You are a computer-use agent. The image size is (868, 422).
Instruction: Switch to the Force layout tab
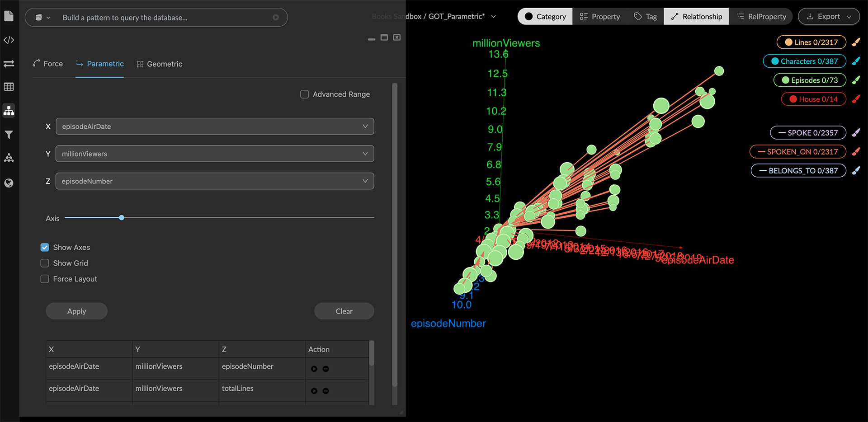(x=48, y=64)
